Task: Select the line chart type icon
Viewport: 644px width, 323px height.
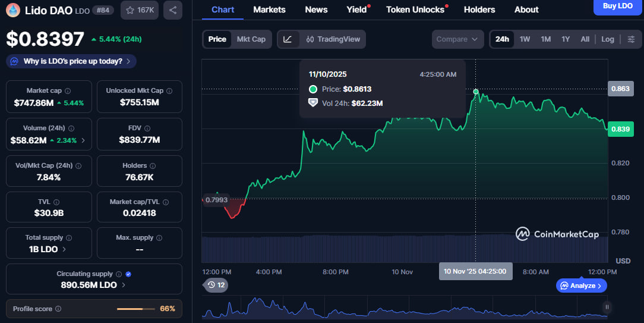Action: pyautogui.click(x=288, y=39)
